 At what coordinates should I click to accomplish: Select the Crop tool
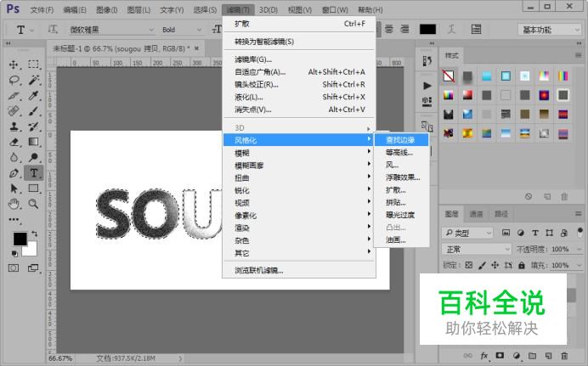point(14,96)
